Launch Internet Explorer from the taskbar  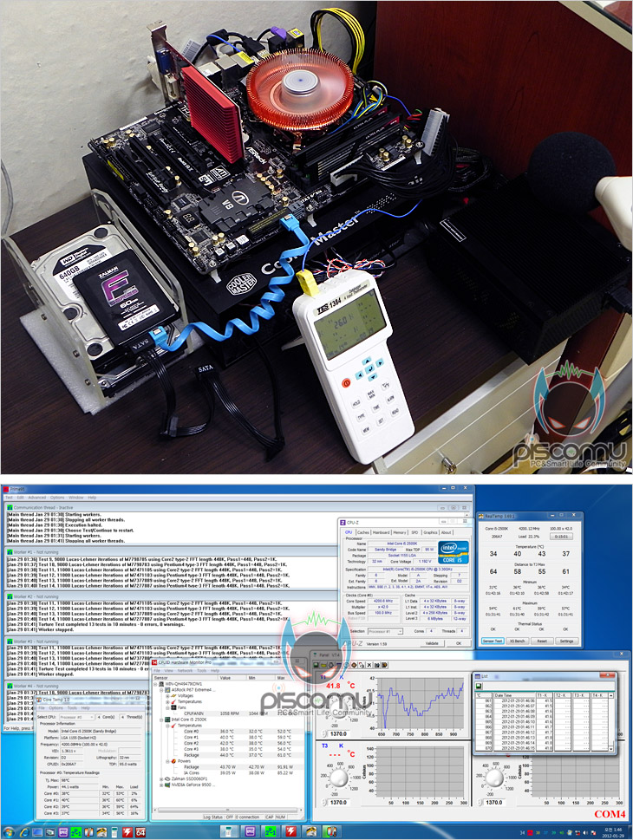click(x=23, y=832)
